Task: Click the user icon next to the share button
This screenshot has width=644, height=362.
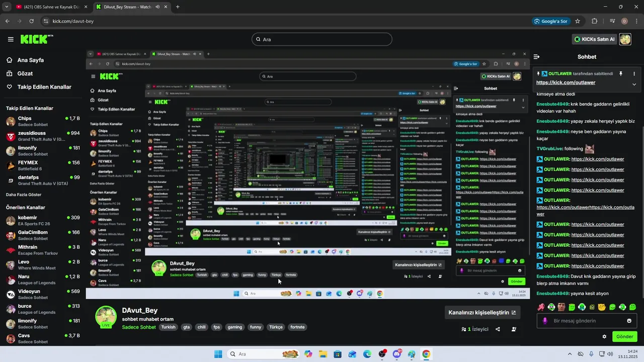Action: [x=514, y=329]
